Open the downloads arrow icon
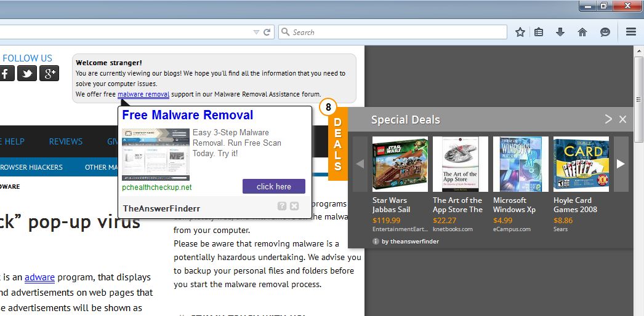Image resolution: width=644 pixels, height=316 pixels. (x=560, y=32)
